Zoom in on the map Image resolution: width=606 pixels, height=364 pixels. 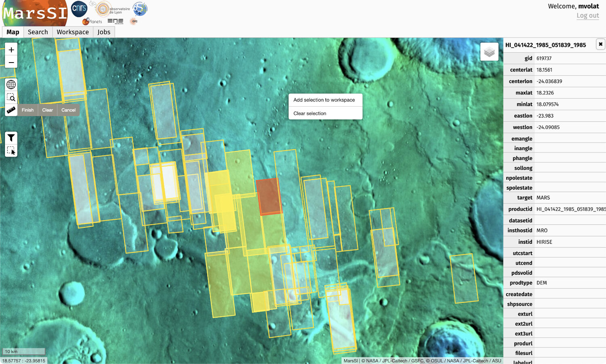coord(11,50)
